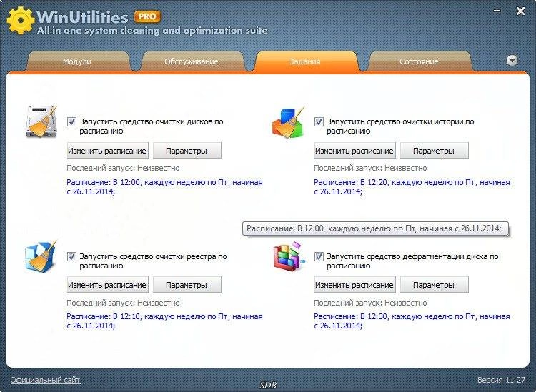Click the WinUtilities gear logo
536x392 pixels.
tap(21, 20)
